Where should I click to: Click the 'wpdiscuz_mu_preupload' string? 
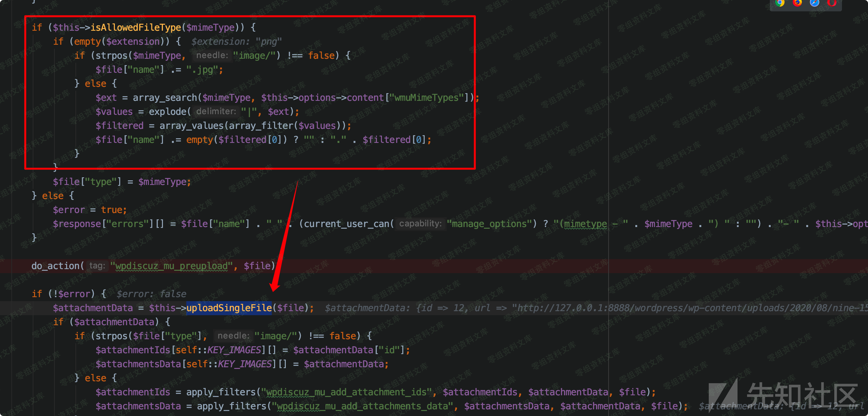pyautogui.click(x=172, y=266)
